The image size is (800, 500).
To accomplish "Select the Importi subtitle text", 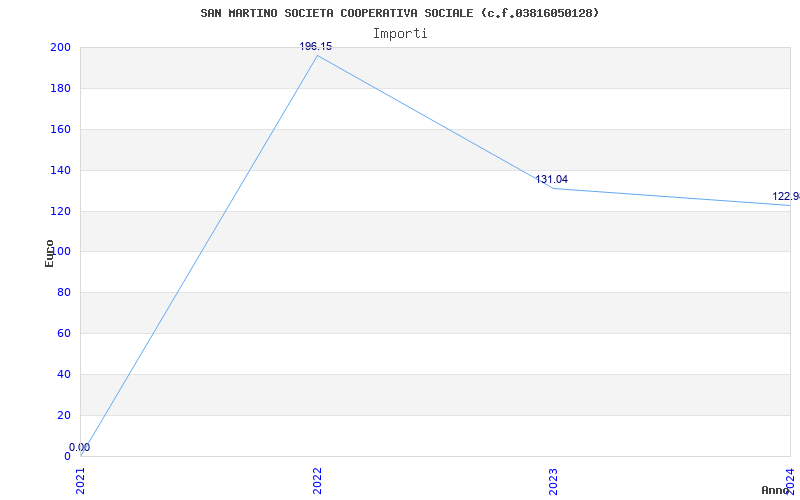I will (x=400, y=34).
